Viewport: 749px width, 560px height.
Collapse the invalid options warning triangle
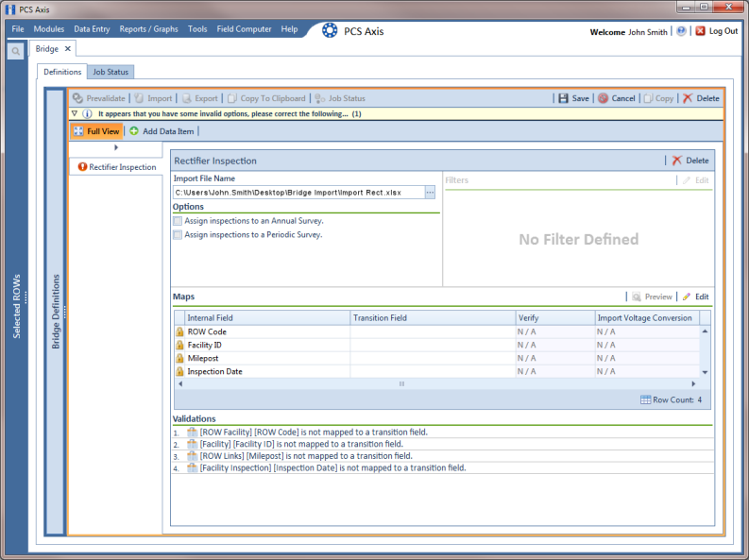[x=75, y=113]
